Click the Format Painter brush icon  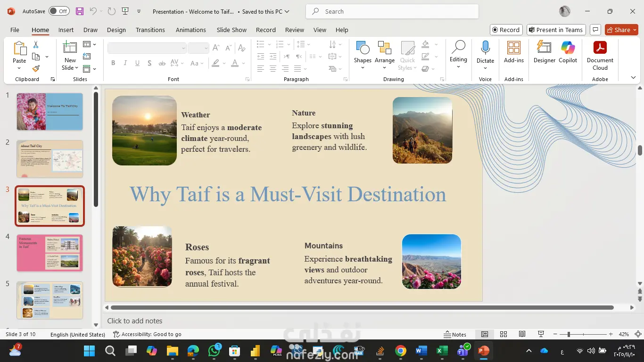(36, 68)
